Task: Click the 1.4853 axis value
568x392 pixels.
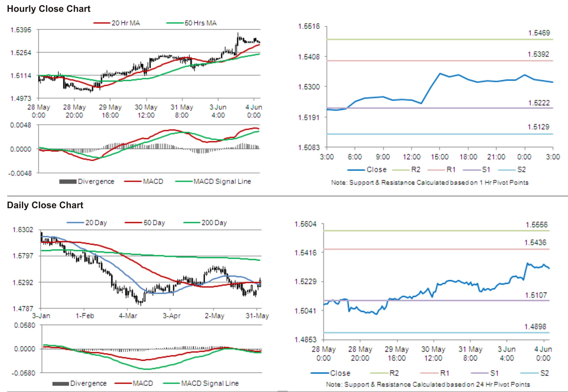Action: point(305,340)
